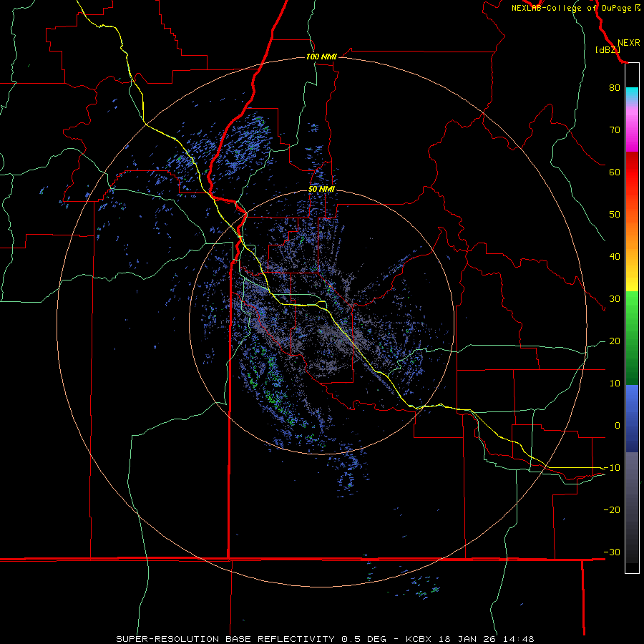Click the 50 value on dBZ scale
644x644 pixels.
coord(615,215)
